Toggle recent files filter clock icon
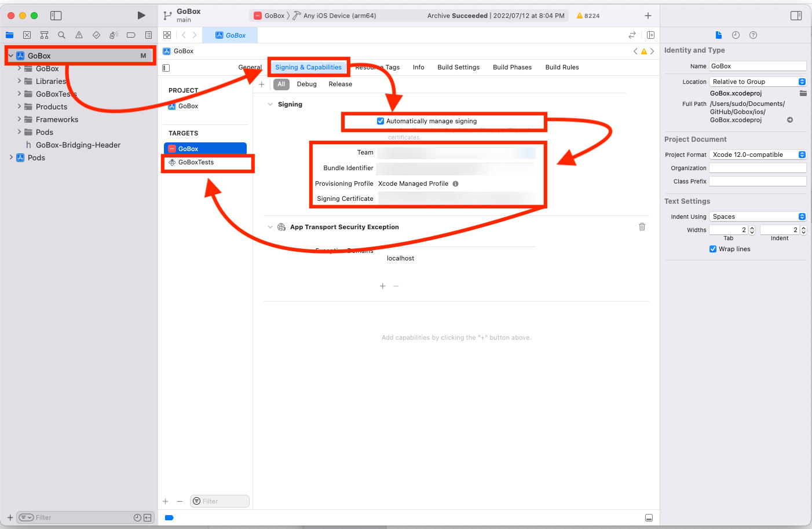 137,518
